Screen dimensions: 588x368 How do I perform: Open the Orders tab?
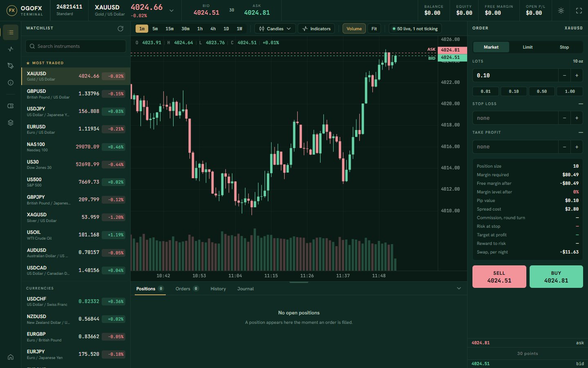point(187,289)
